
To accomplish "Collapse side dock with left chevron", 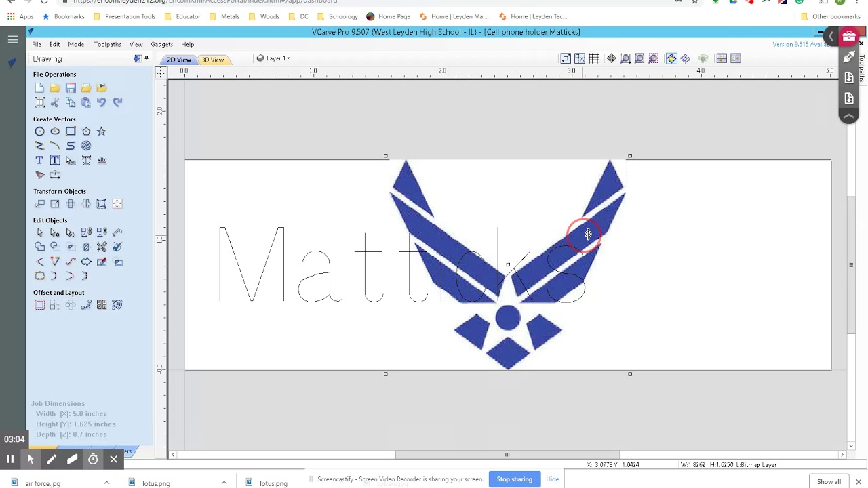I will point(831,37).
